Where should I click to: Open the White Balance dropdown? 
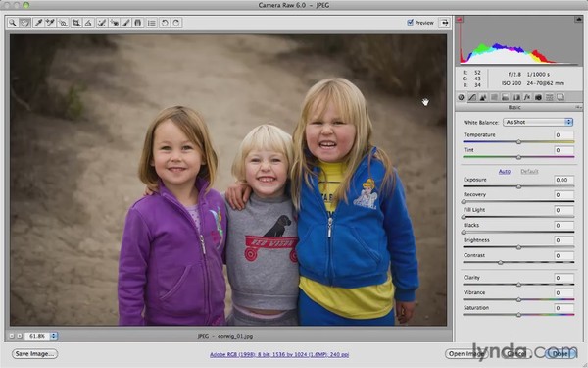pos(538,122)
